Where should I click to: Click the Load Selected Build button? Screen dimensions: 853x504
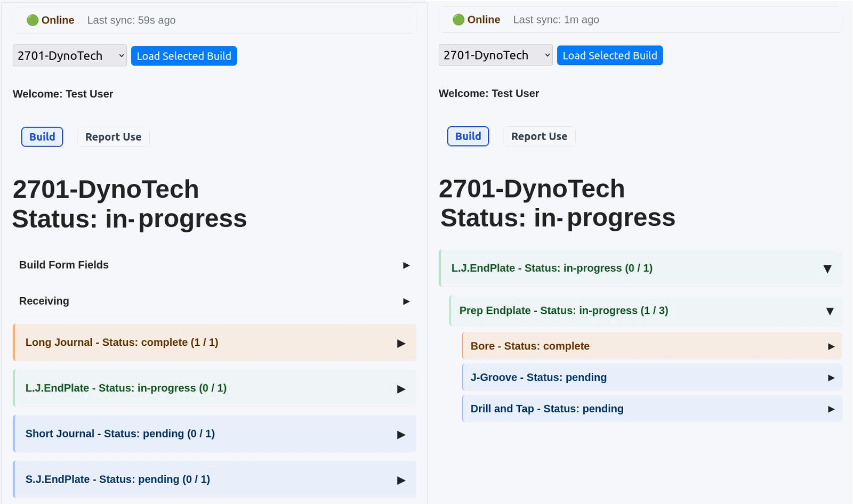(183, 55)
